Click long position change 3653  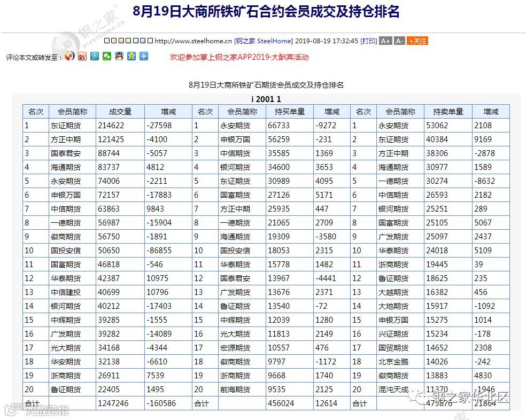[324, 167]
